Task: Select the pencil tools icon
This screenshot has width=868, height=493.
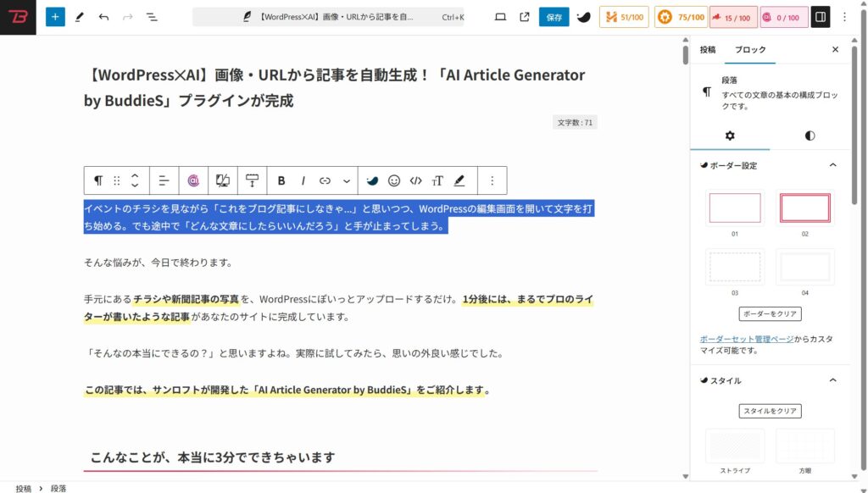Action: [x=79, y=17]
